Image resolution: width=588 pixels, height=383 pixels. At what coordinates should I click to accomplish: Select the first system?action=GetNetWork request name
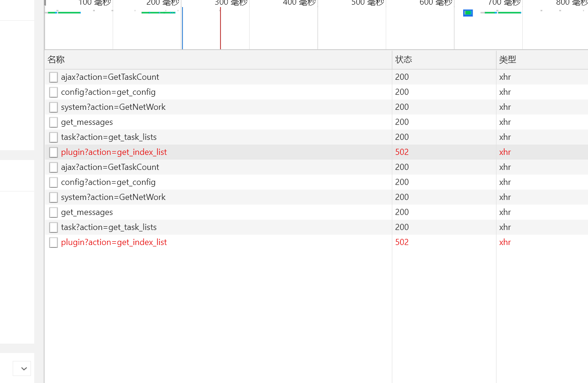[113, 107]
